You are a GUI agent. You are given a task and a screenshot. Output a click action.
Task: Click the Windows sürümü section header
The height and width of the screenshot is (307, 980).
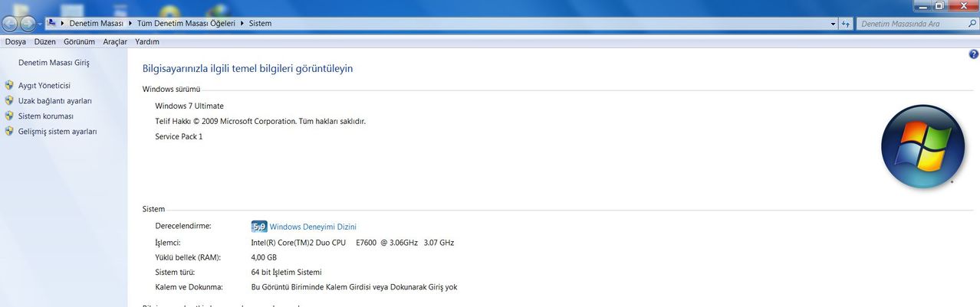click(x=171, y=90)
